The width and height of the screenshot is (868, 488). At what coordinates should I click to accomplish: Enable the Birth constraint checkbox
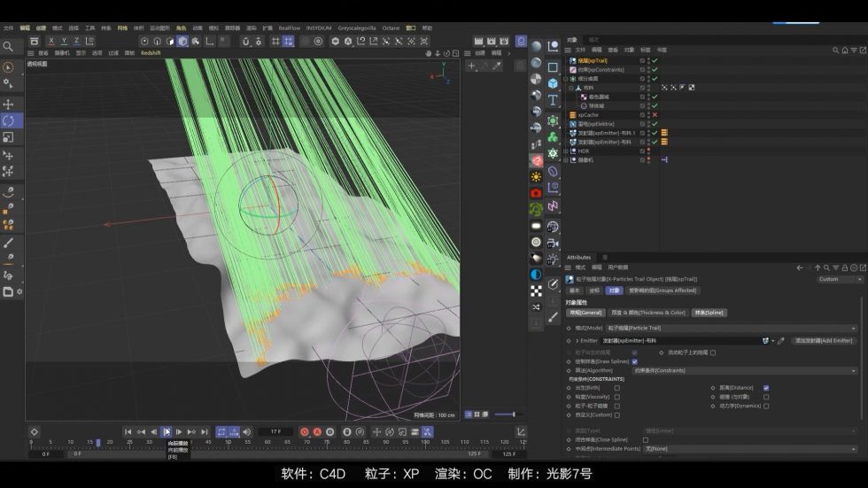(x=616, y=387)
